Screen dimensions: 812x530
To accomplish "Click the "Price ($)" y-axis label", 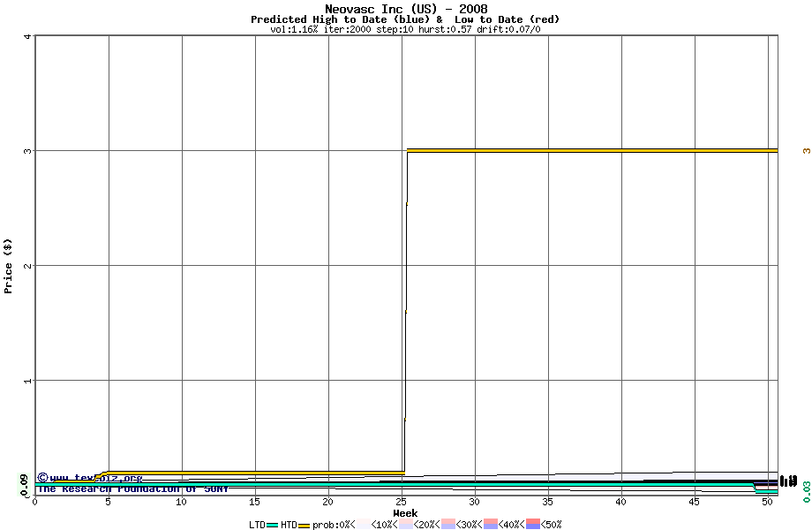I will [x=8, y=266].
